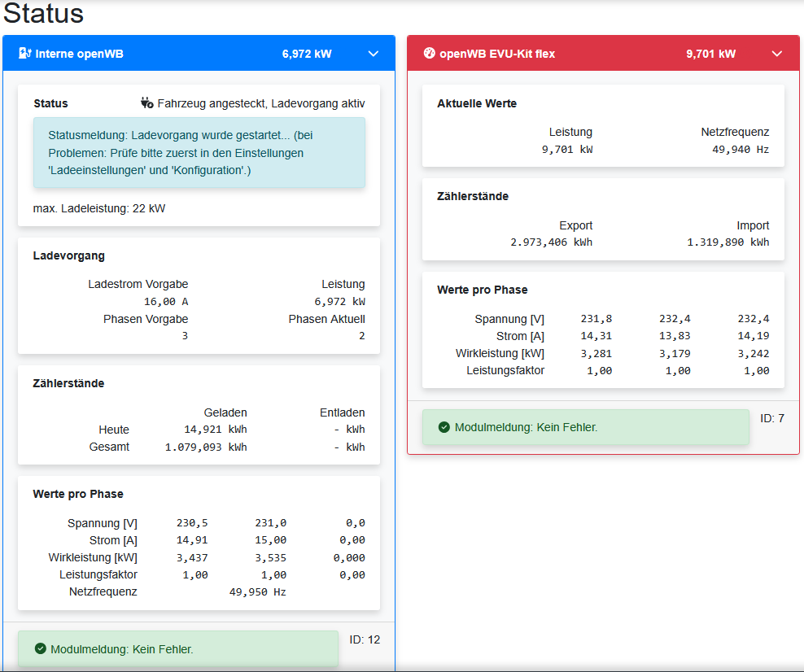Click the 'Modulmeldung: Kein Fehler.' box beside ID: 12
Screen dimensions: 804x672
pos(178,648)
